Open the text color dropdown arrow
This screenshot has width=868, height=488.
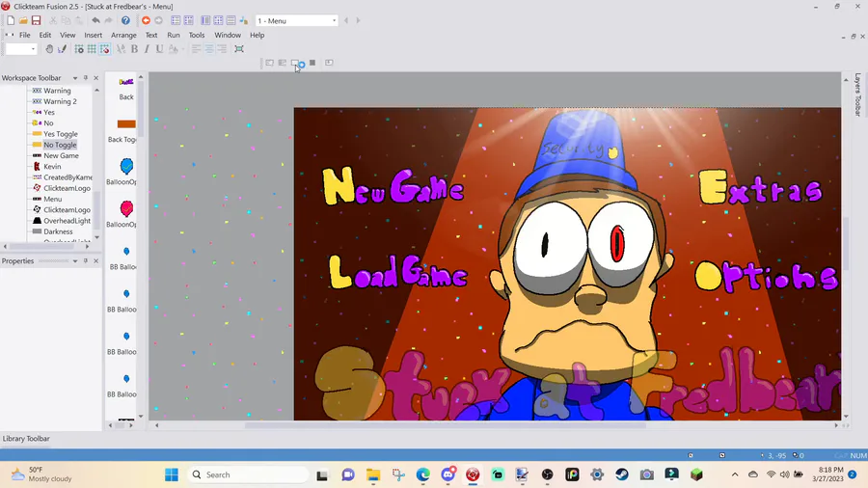pyautogui.click(x=182, y=48)
